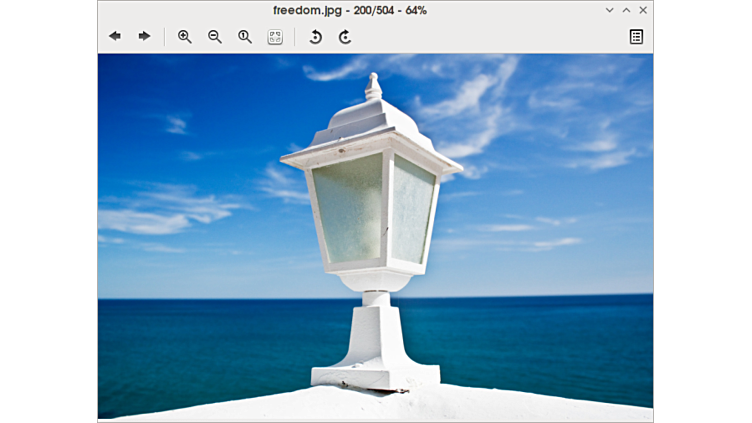
Task: Fit image to window size
Action: click(x=275, y=36)
